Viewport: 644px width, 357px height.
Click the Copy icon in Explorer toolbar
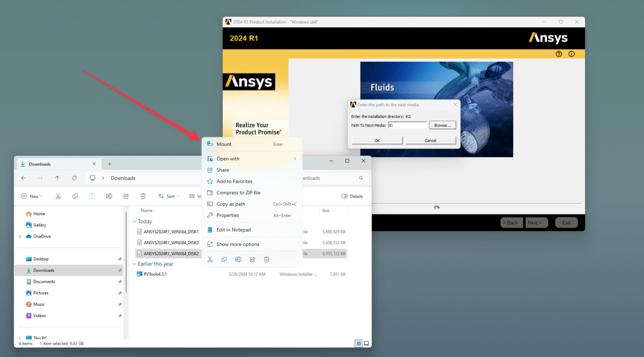(75, 196)
